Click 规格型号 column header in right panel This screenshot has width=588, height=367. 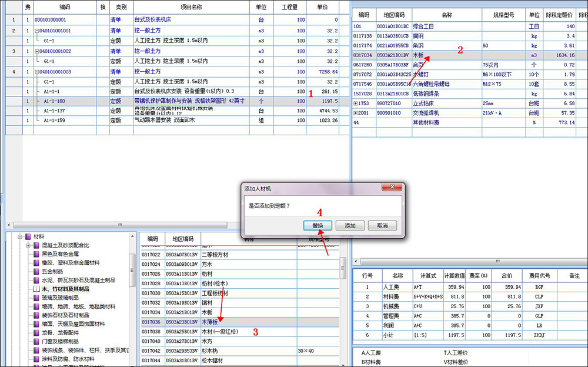(504, 15)
